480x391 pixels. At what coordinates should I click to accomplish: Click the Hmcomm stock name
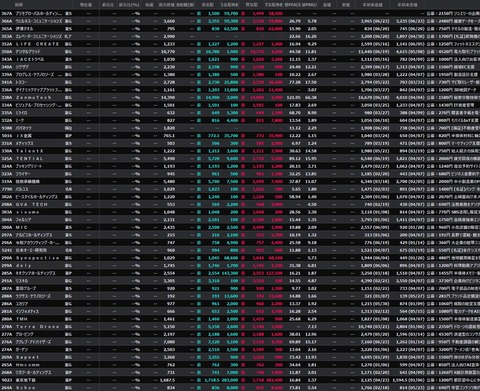tap(28, 365)
